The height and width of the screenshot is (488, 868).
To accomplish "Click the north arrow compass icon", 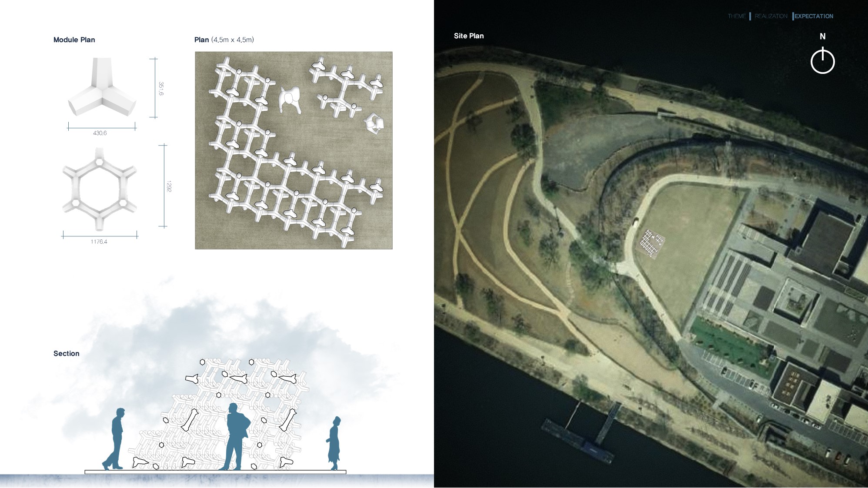I will tap(822, 60).
